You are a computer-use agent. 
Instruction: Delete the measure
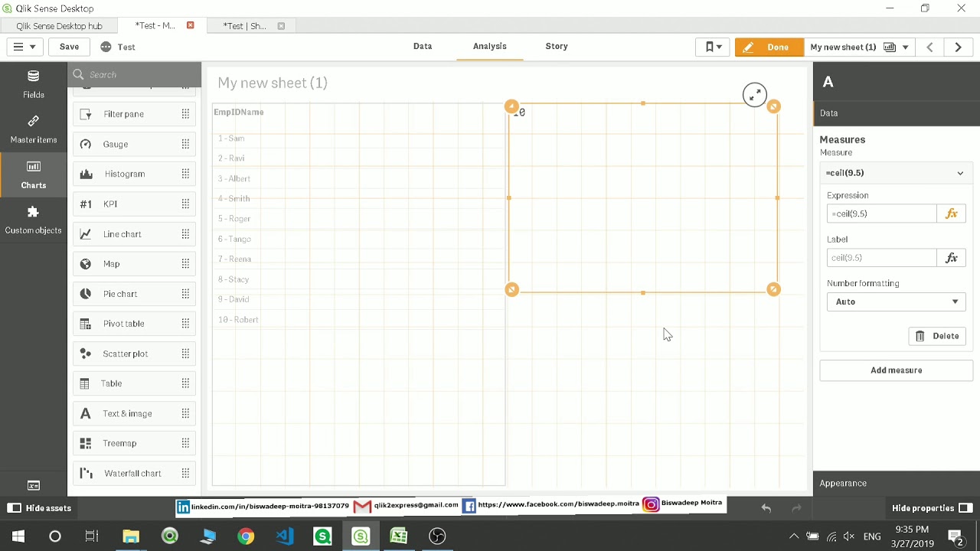937,336
